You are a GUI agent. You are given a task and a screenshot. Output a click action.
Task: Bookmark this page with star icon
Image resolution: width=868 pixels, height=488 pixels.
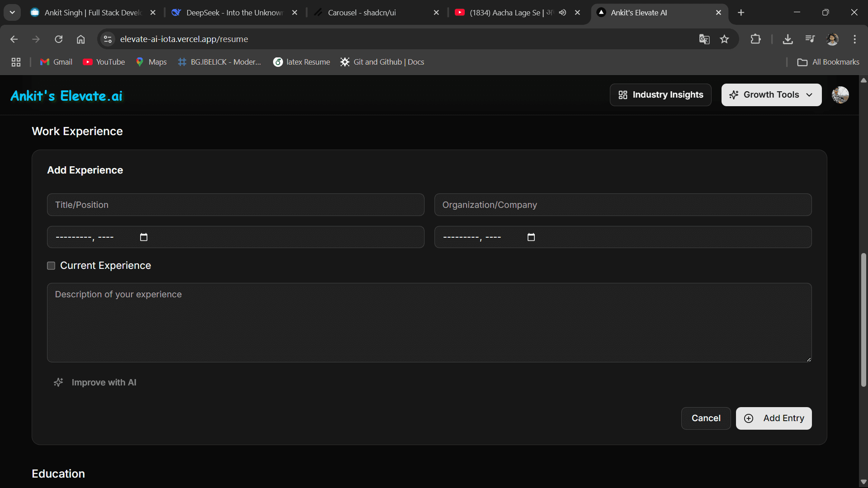pyautogui.click(x=725, y=39)
